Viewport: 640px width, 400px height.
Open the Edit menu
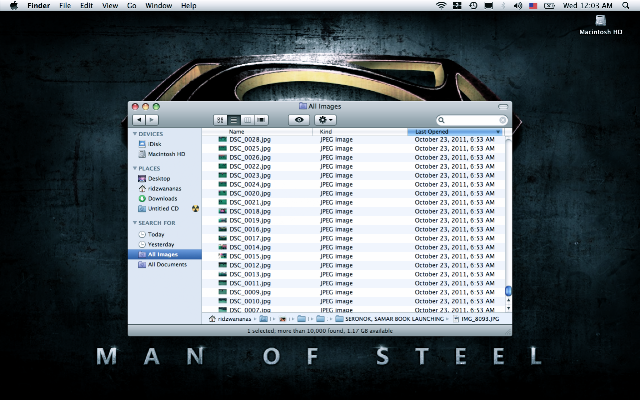point(86,5)
